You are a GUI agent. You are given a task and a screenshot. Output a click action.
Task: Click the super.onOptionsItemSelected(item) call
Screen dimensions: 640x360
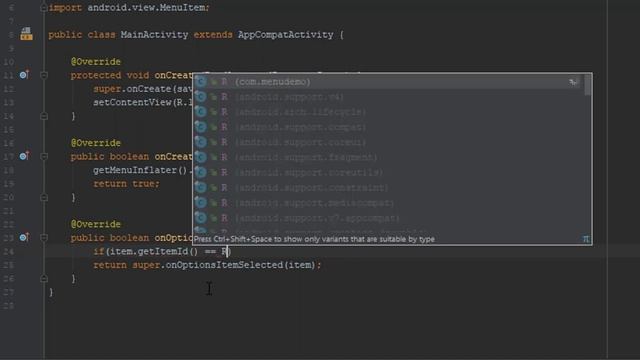click(224, 265)
